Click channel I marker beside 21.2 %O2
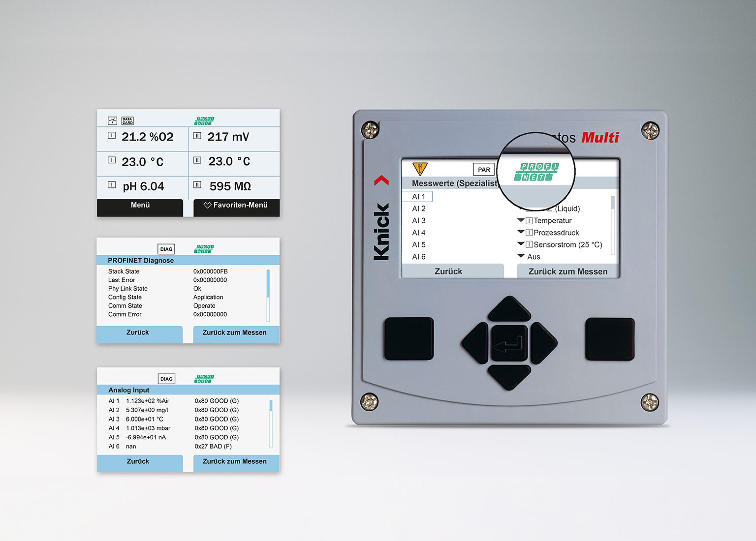Image resolution: width=756 pixels, height=541 pixels. coord(112,135)
